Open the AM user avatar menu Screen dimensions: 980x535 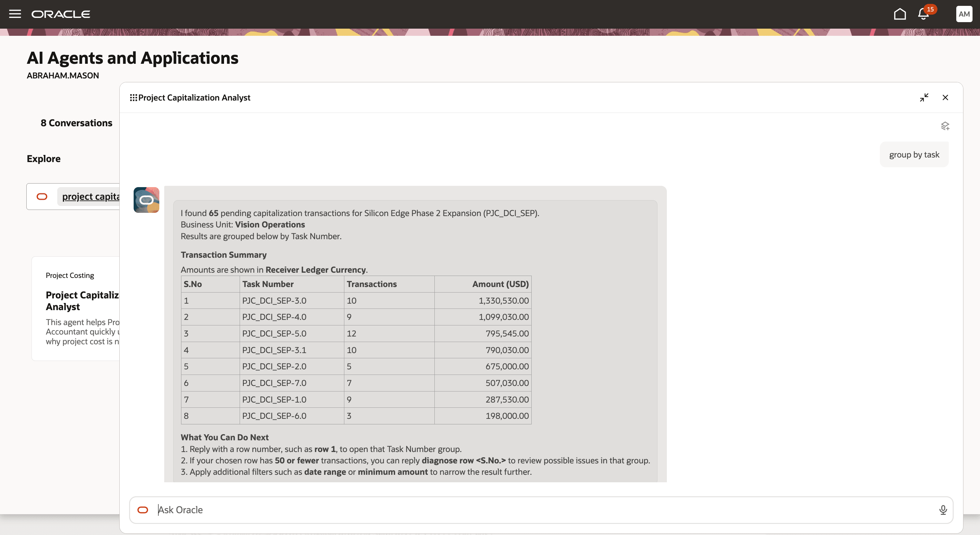click(964, 14)
